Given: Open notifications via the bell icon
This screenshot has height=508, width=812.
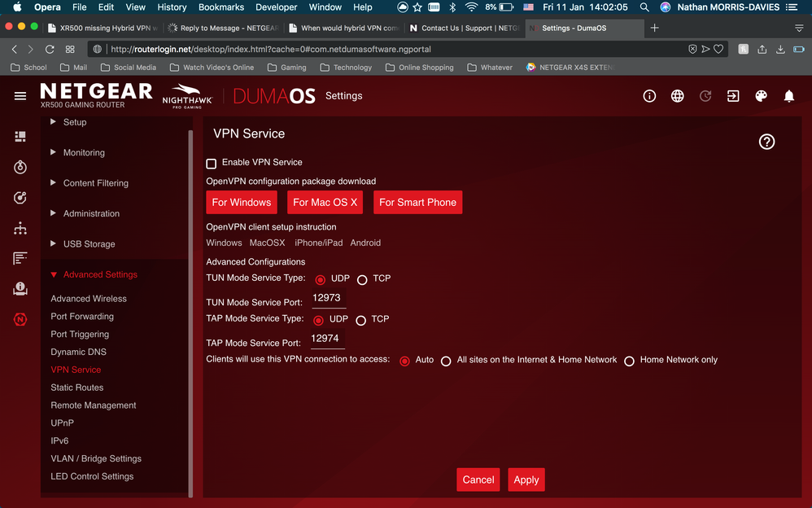Looking at the screenshot, I should pyautogui.click(x=788, y=95).
